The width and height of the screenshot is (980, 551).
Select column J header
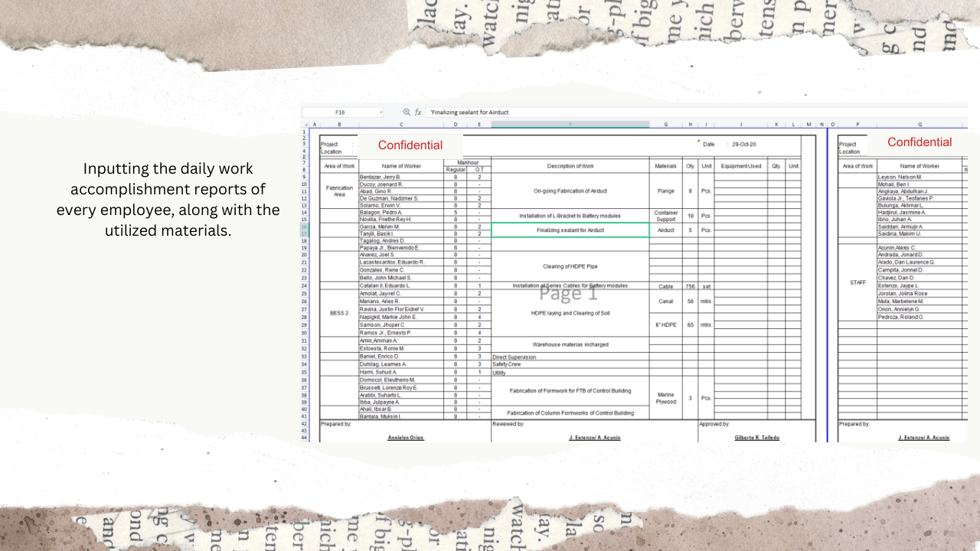click(x=741, y=124)
